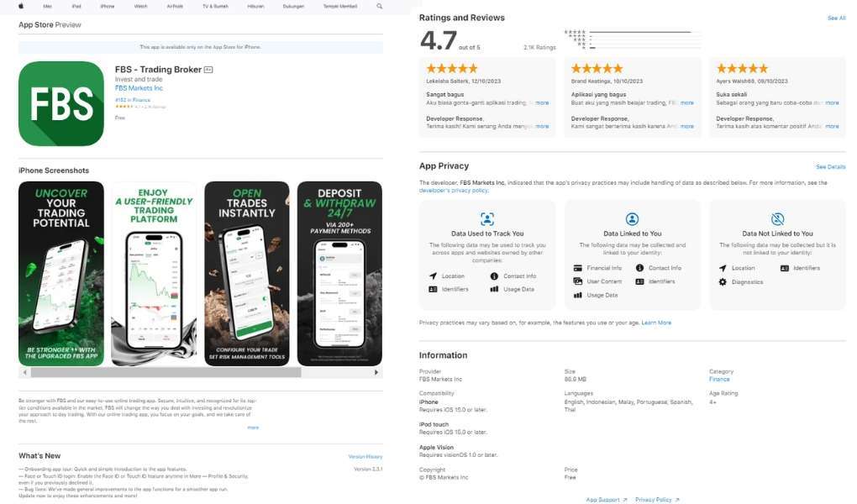857x504 pixels.
Task: Expand the app description with the more link
Action: tap(253, 428)
